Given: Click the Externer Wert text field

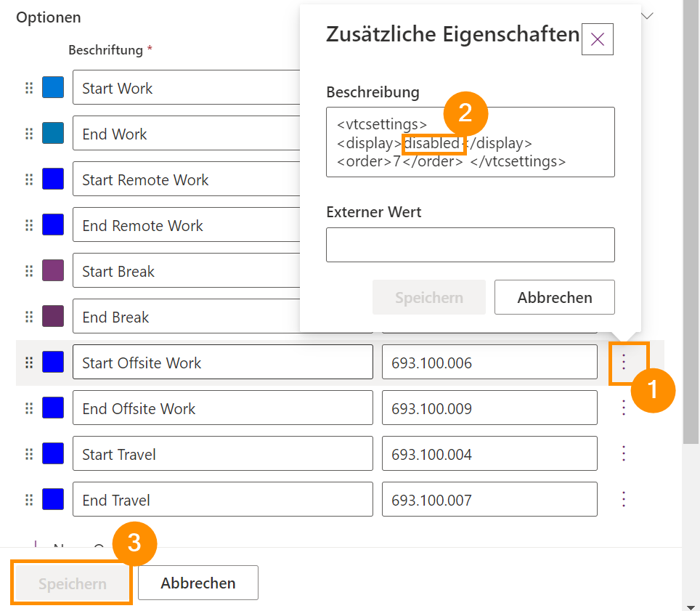Looking at the screenshot, I should (x=470, y=245).
